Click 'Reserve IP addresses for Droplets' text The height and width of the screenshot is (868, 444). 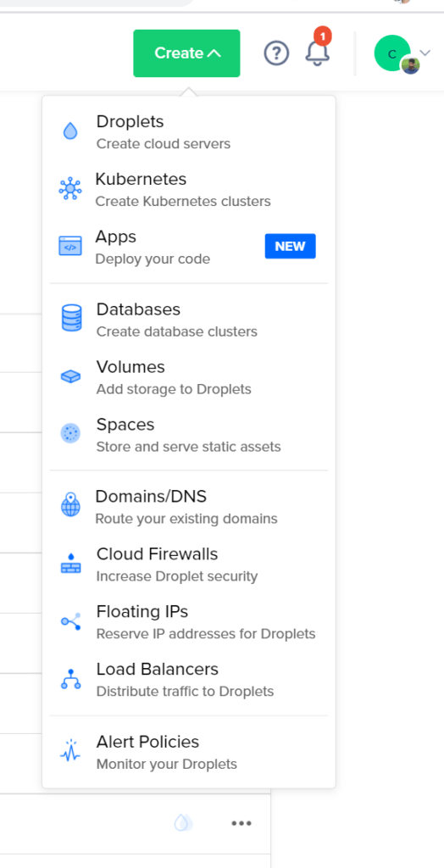(x=206, y=634)
